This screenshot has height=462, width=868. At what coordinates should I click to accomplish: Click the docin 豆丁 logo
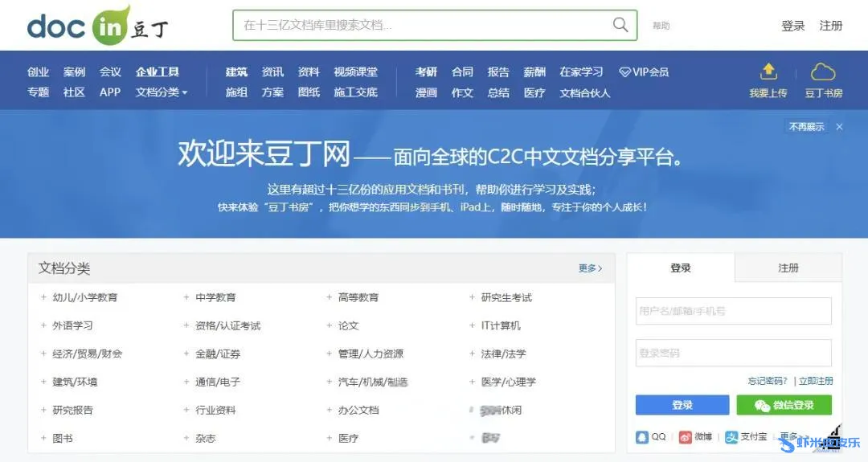point(97,26)
